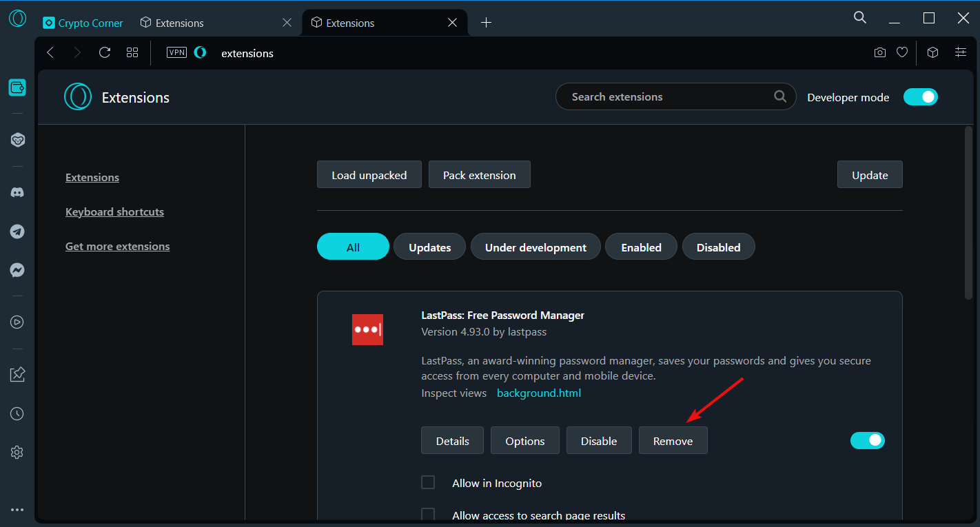Screen dimensions: 980x527
Task: Open the Crypto Wallet sidebar icon
Action: 17,87
